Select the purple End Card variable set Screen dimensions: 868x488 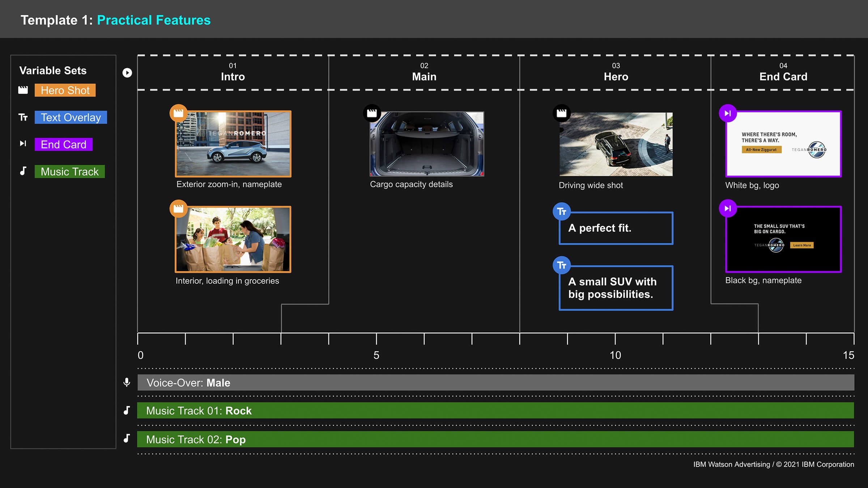coord(64,145)
